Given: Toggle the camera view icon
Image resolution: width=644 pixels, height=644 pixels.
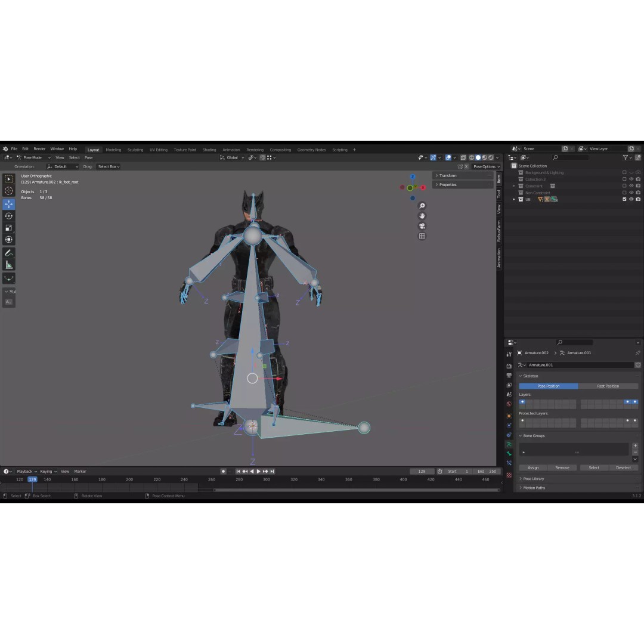Looking at the screenshot, I should [x=422, y=226].
